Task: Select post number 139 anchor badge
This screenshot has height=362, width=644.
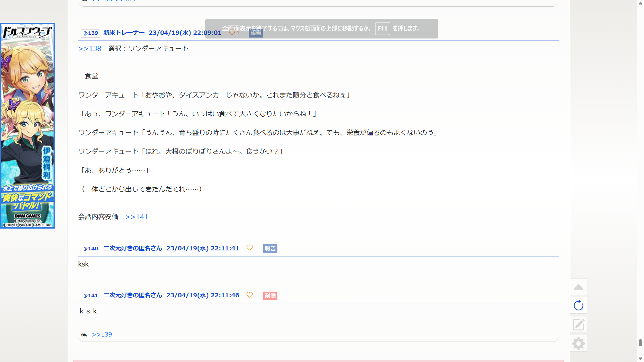Action: click(x=90, y=33)
